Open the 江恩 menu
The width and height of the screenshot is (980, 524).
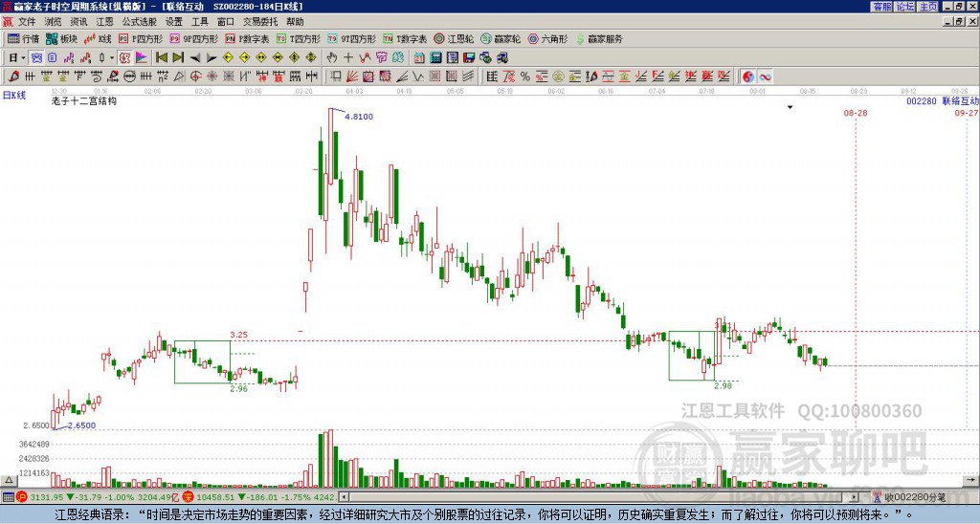click(x=104, y=22)
